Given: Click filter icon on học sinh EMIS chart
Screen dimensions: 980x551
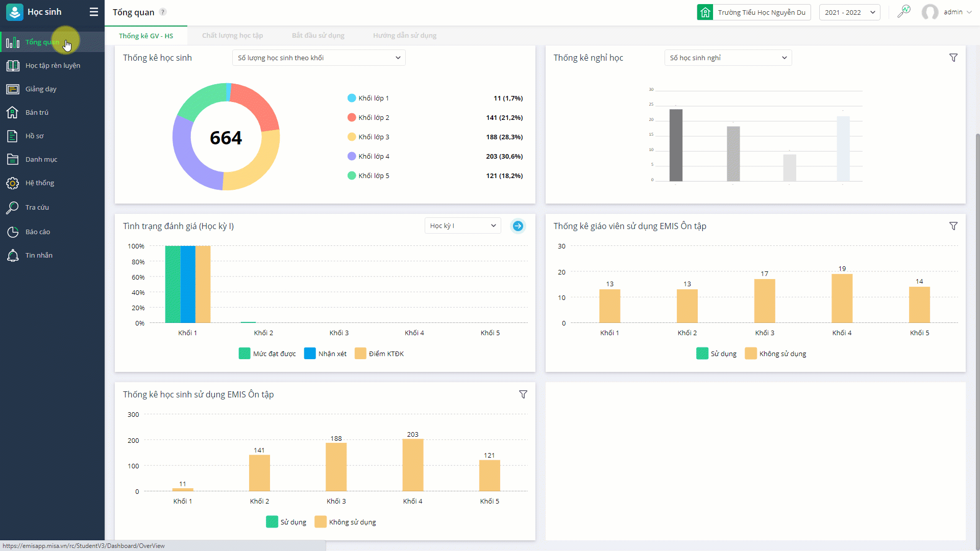Looking at the screenshot, I should coord(523,394).
